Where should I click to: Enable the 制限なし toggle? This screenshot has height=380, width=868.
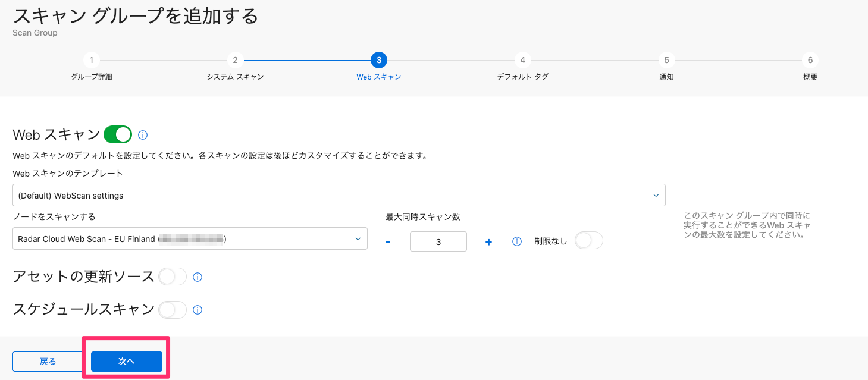click(588, 241)
